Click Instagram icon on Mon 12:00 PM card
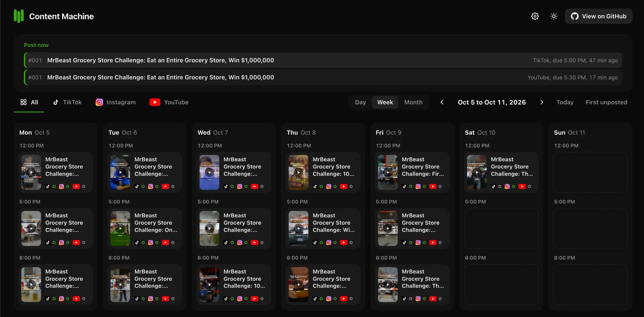The height and width of the screenshot is (317, 644). pyautogui.click(x=62, y=186)
